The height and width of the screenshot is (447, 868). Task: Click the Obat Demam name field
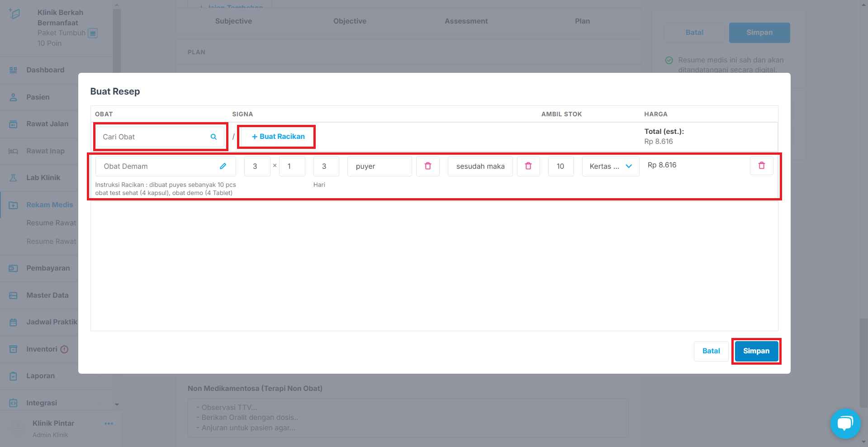[166, 166]
